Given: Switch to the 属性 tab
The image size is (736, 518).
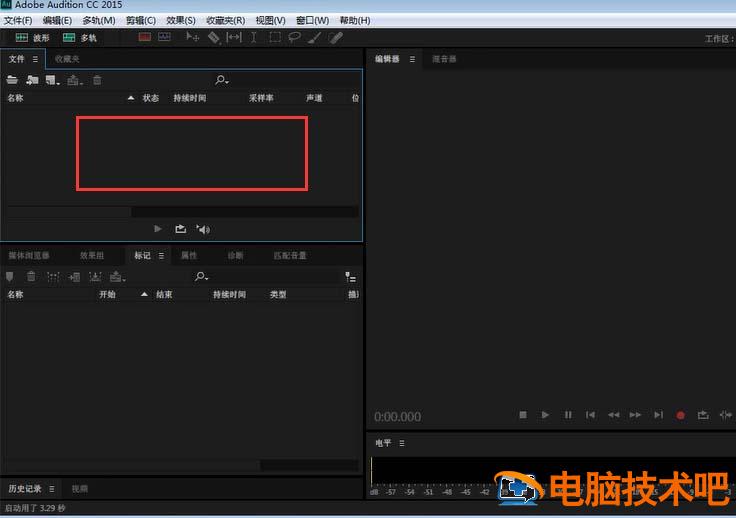Looking at the screenshot, I should click(x=189, y=255).
